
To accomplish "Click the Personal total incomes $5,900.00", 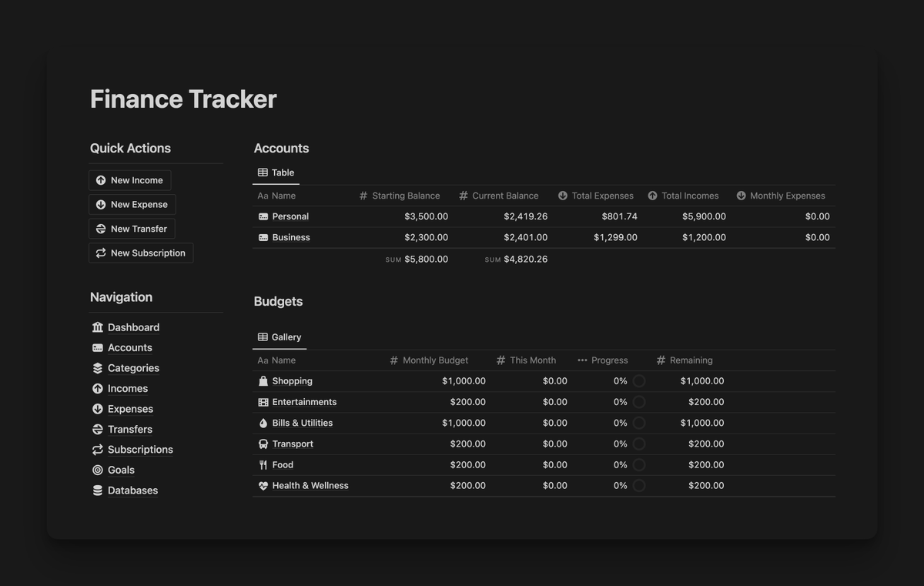I will [704, 216].
